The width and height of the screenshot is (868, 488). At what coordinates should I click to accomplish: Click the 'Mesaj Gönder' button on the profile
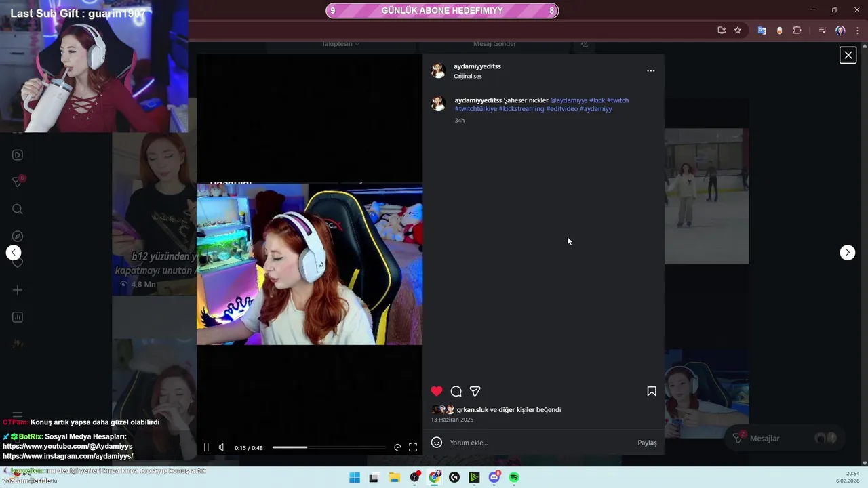click(x=494, y=44)
